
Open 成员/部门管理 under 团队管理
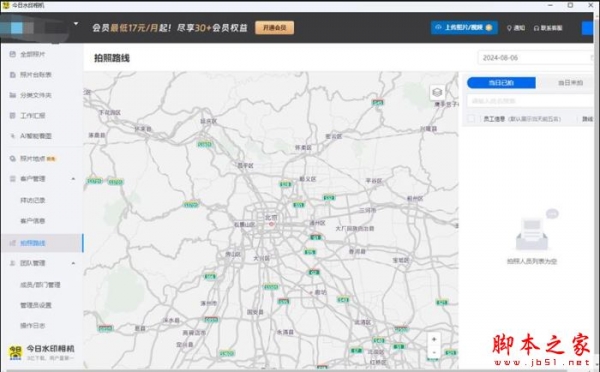(x=40, y=285)
